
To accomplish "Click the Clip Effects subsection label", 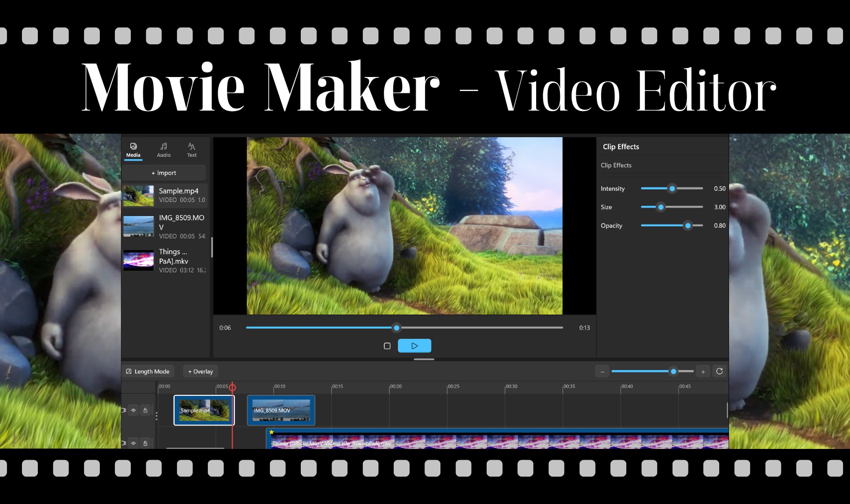I will (616, 165).
